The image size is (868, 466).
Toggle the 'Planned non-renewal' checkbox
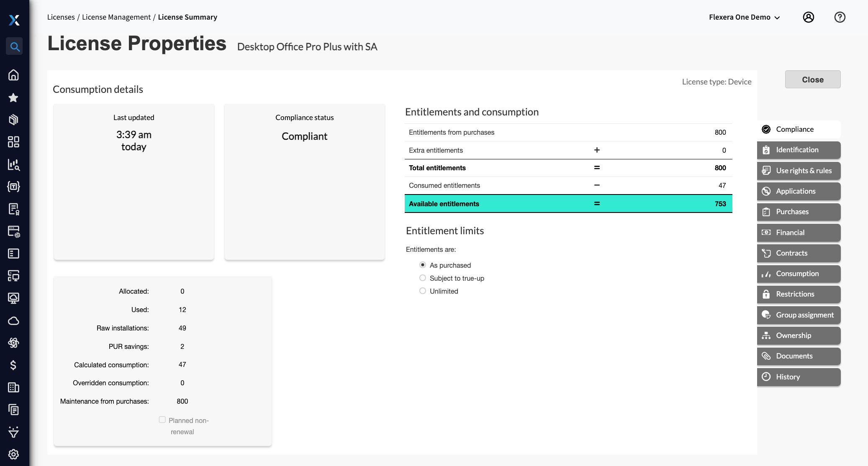pos(162,420)
